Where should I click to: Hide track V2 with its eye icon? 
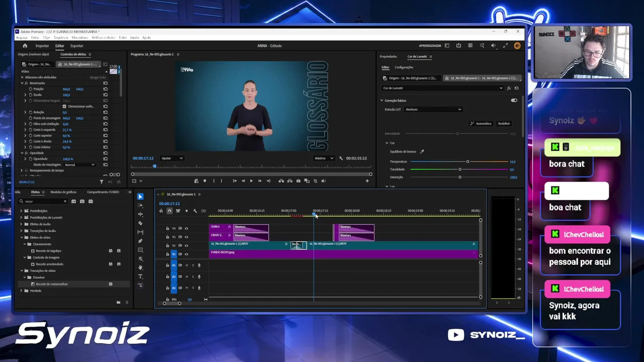click(x=186, y=245)
